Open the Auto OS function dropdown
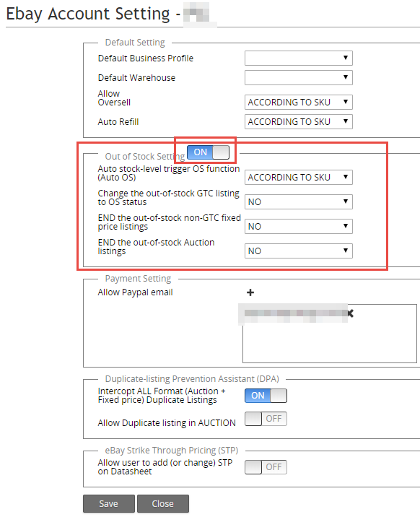 [x=299, y=178]
